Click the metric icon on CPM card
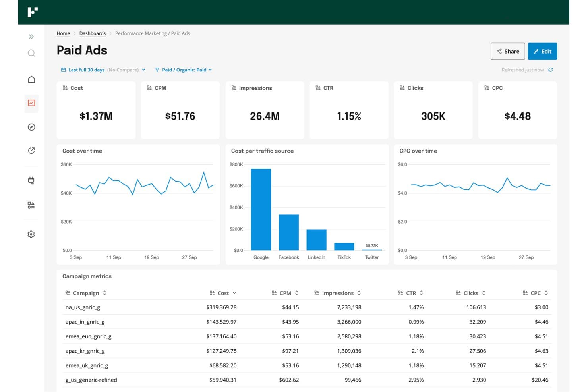Screen dimensions: 588x392 pos(149,88)
